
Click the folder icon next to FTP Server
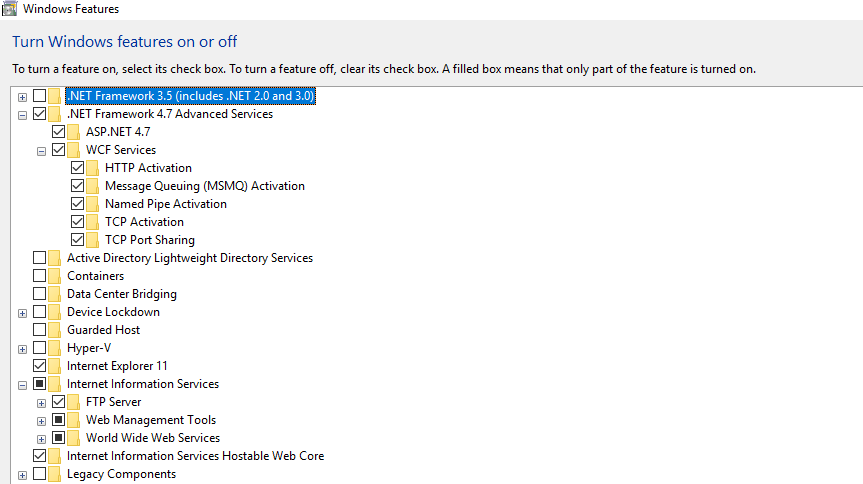pyautogui.click(x=73, y=402)
